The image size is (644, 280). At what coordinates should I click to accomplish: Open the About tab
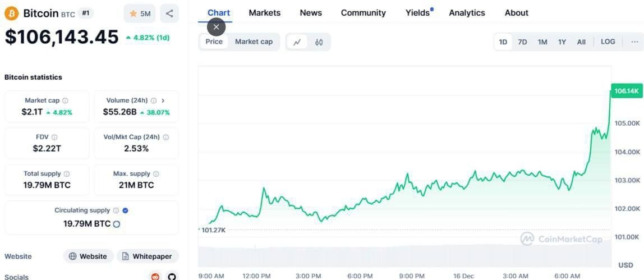click(x=517, y=13)
